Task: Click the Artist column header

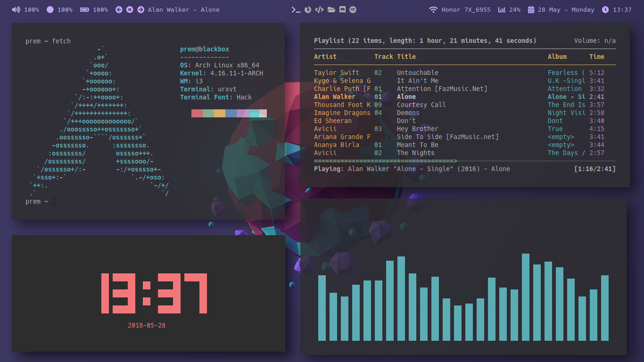Action: (325, 56)
